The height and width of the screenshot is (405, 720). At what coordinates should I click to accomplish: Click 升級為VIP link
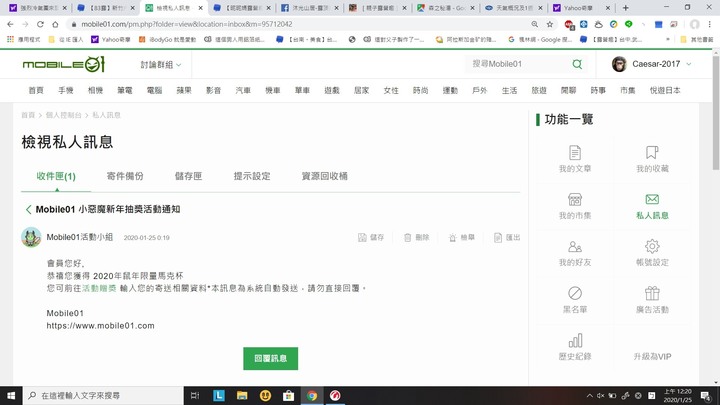pyautogui.click(x=652, y=356)
